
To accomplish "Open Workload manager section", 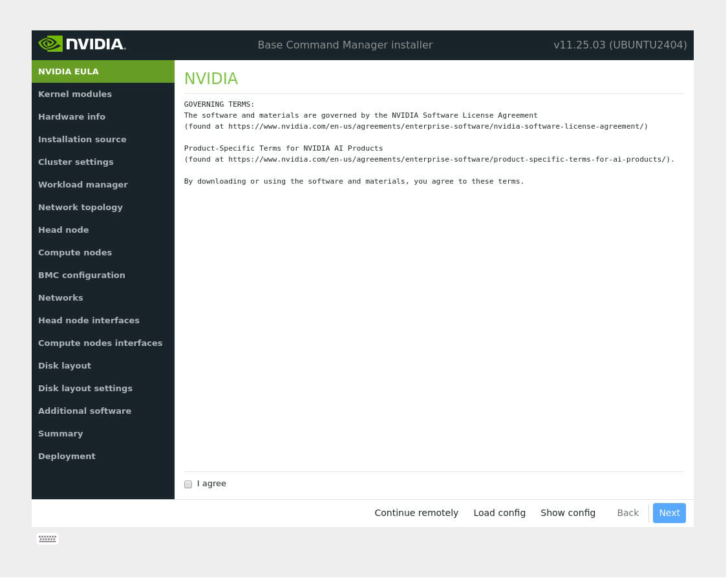I will point(83,185).
